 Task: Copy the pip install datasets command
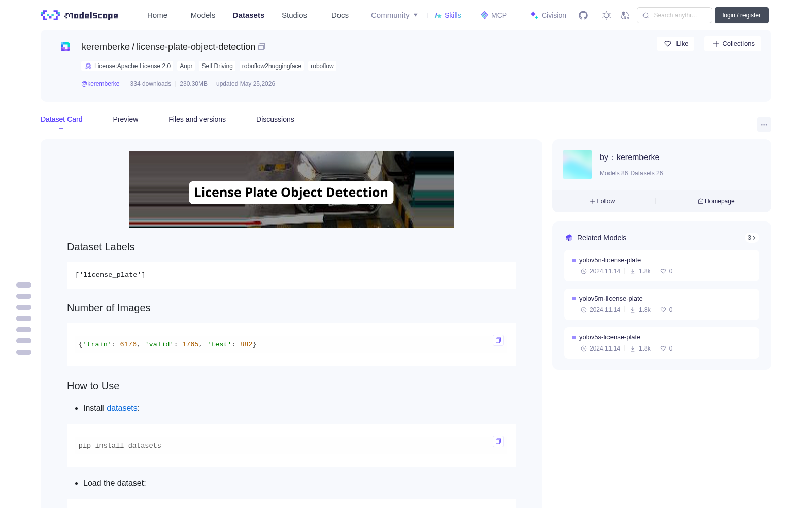[498, 441]
